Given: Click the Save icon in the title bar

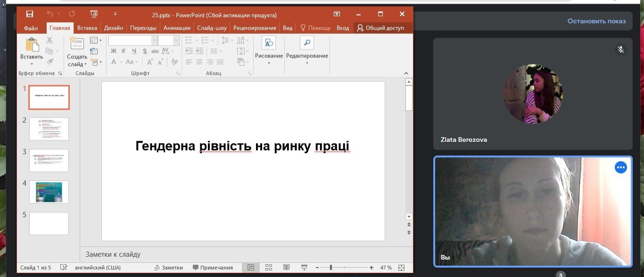Looking at the screenshot, I should coord(30,14).
